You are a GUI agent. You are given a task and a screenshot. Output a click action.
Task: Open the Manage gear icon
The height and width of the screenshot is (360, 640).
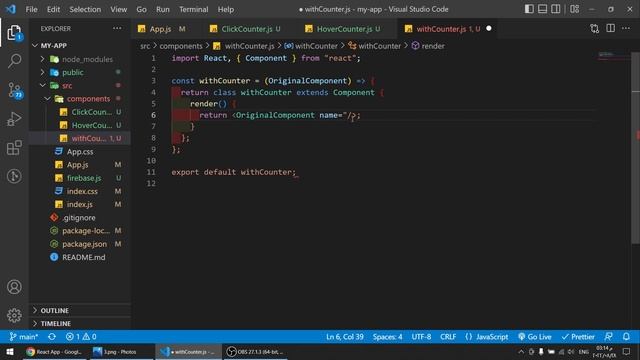(14, 315)
